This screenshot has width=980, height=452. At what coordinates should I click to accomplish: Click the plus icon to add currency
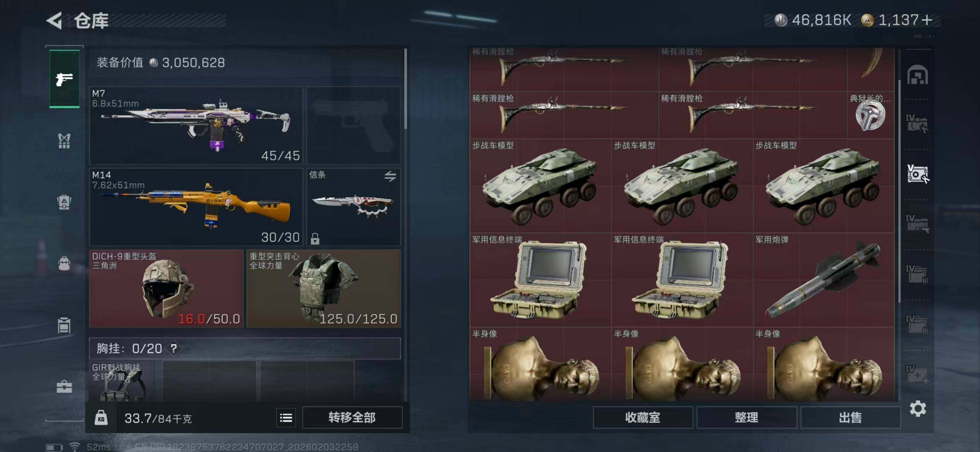click(x=927, y=20)
